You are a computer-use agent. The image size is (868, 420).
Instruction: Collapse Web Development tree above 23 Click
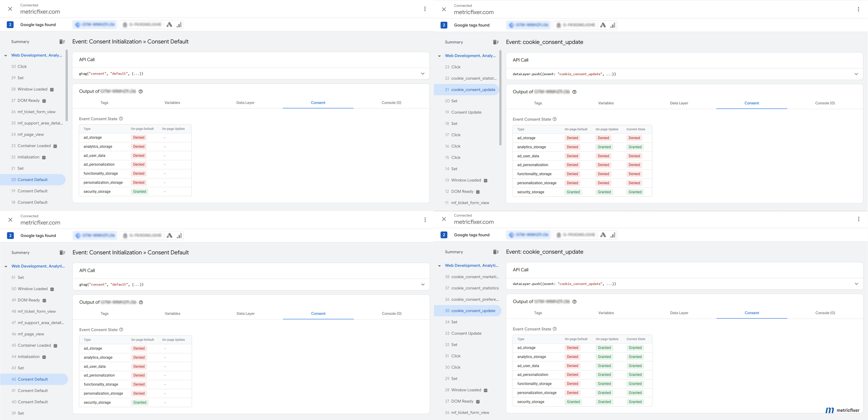tap(439, 56)
